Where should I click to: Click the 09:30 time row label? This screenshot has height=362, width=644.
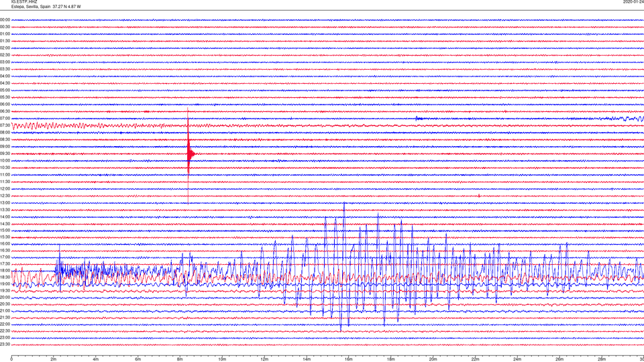(5, 154)
